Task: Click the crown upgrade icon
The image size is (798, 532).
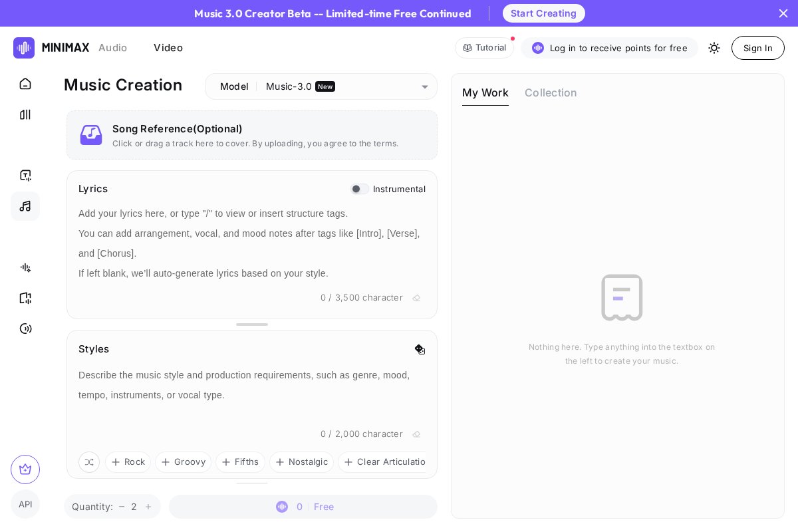Action: 25,469
